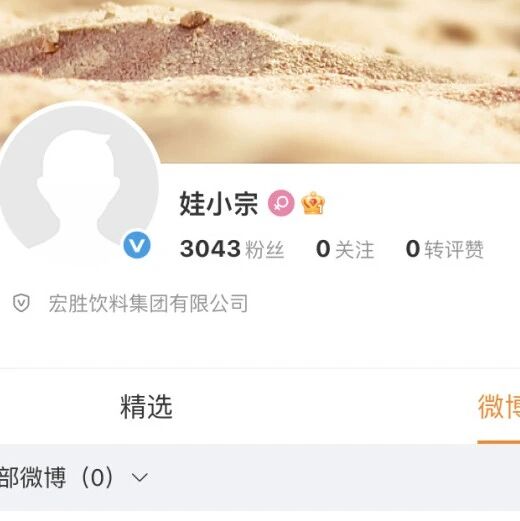
Task: Open the 全部微博 (0) filter dropdown
Action: coord(74,477)
